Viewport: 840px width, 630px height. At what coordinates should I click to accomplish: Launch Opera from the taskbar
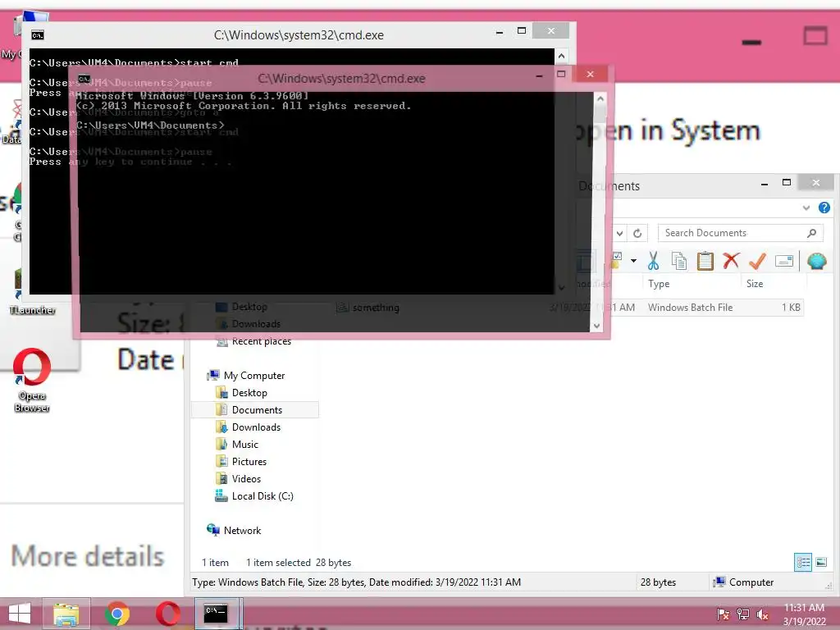pyautogui.click(x=167, y=614)
